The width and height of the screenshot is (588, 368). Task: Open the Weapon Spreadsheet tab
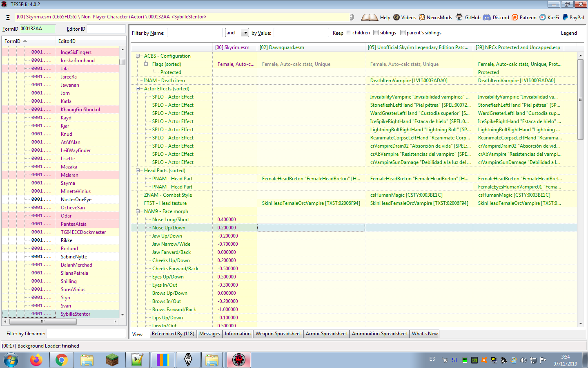coord(278,334)
